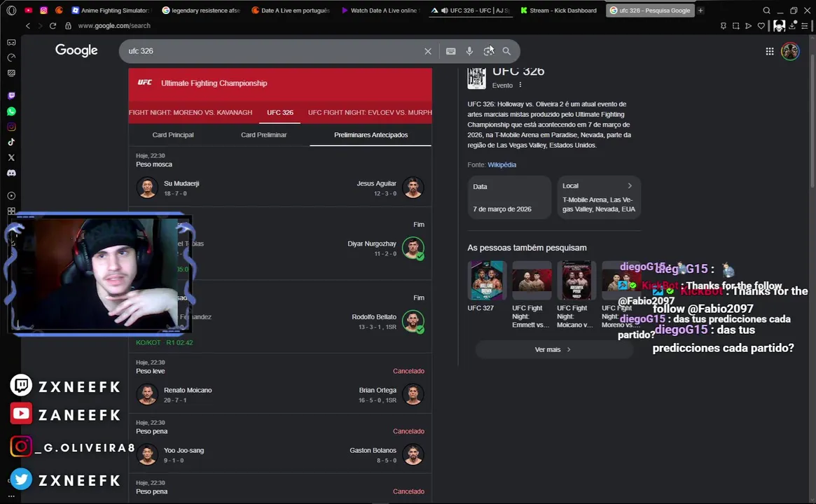Image resolution: width=816 pixels, height=504 pixels.
Task: Select Fight Night Evloev vs. Murphy event
Action: click(370, 112)
